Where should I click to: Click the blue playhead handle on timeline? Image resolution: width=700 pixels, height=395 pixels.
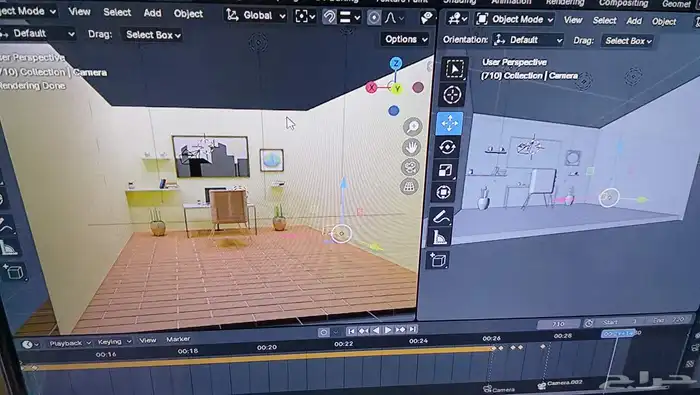click(x=619, y=334)
